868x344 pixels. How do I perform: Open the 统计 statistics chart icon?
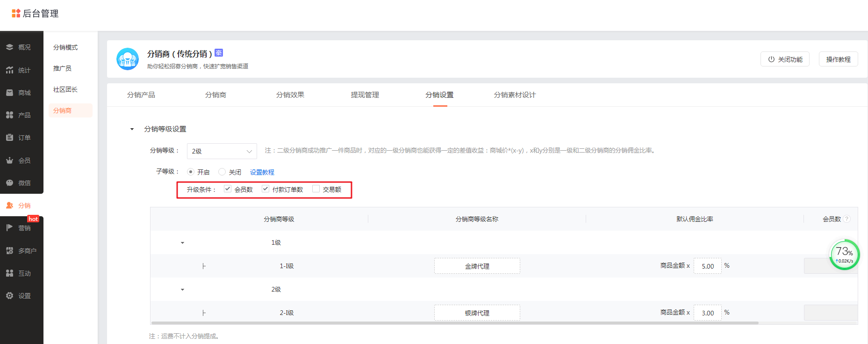click(x=9, y=70)
